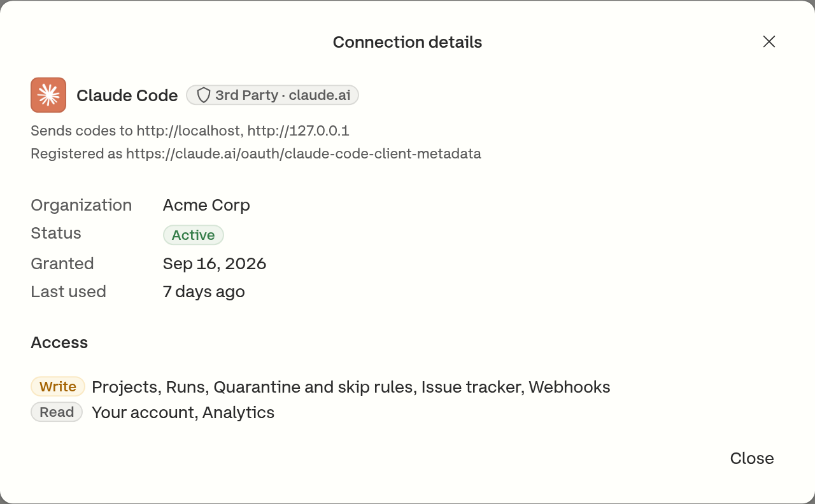Click the 3rd Party · claude.ai badge text

tap(283, 95)
